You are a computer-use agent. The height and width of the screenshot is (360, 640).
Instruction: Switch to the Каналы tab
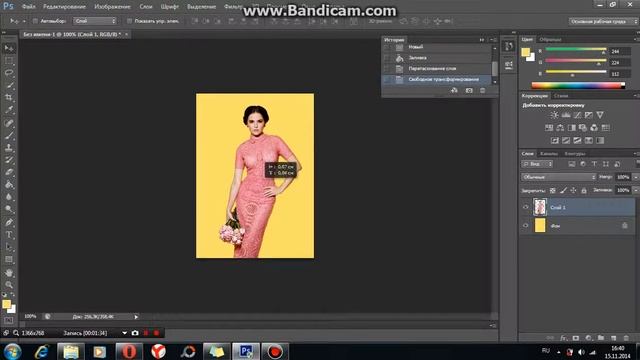tap(549, 154)
